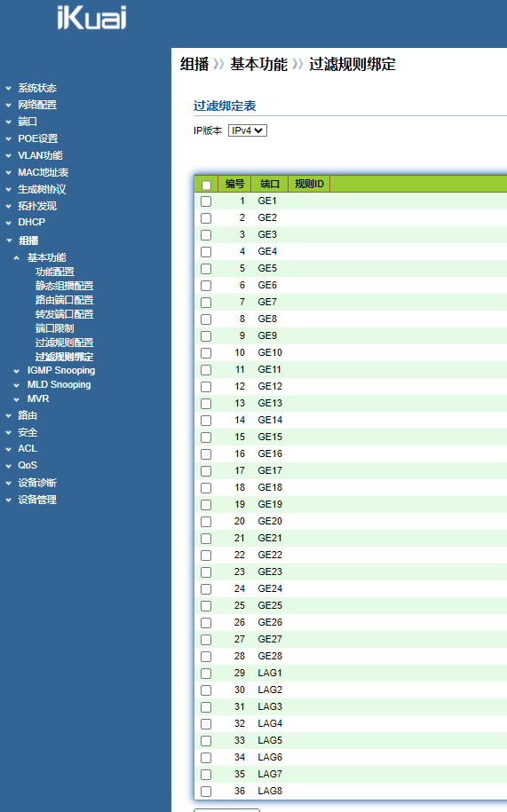This screenshot has width=507, height=812.
Task: Expand the IGMP Snooping chevron
Action: (17, 371)
